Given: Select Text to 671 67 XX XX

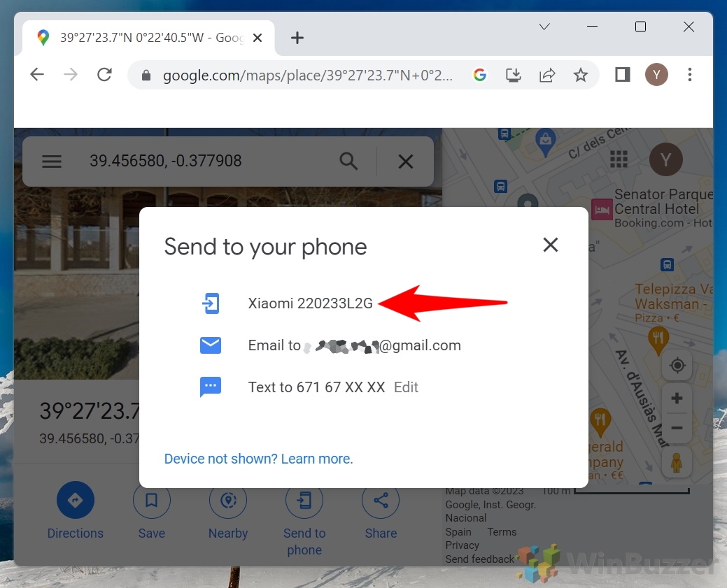Looking at the screenshot, I should pos(316,387).
